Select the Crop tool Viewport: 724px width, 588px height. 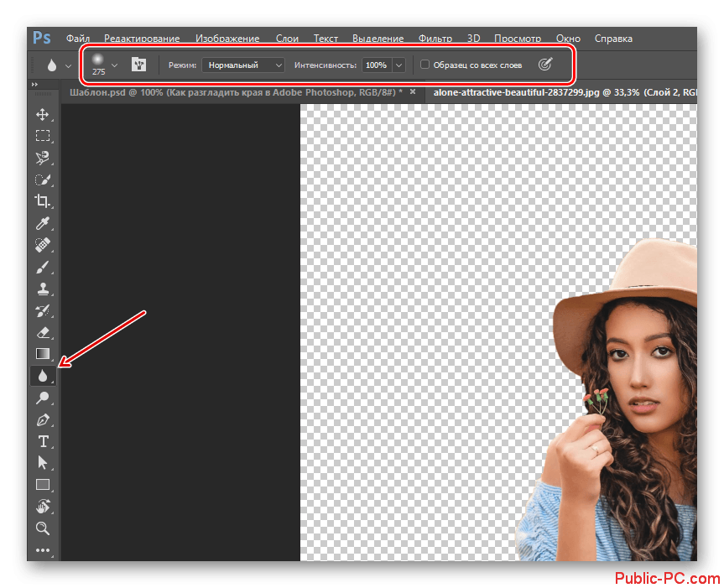[x=42, y=200]
